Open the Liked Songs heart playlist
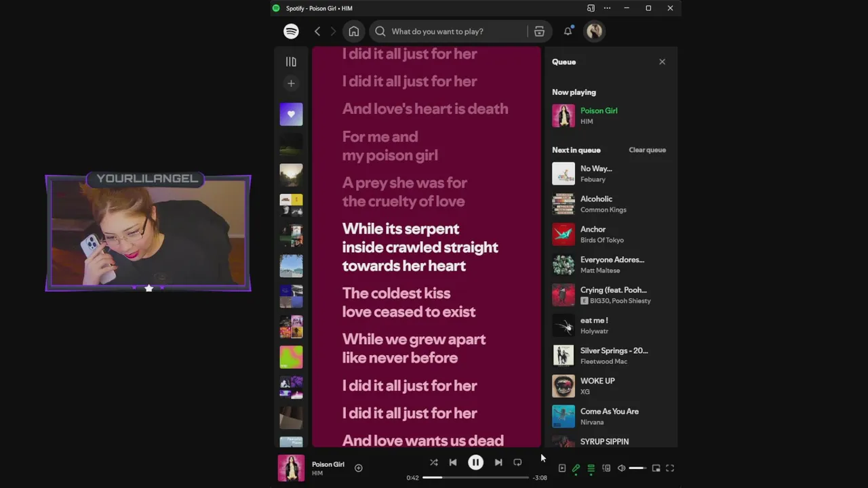Screen dimensions: 868x488 point(292,114)
